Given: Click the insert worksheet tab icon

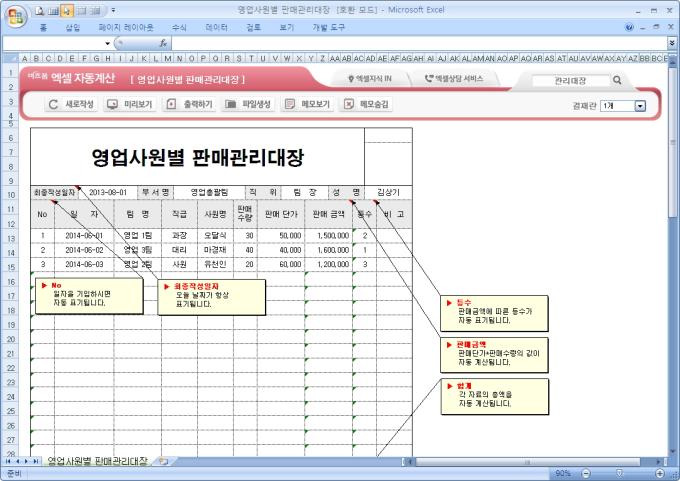Looking at the screenshot, I should point(163,461).
